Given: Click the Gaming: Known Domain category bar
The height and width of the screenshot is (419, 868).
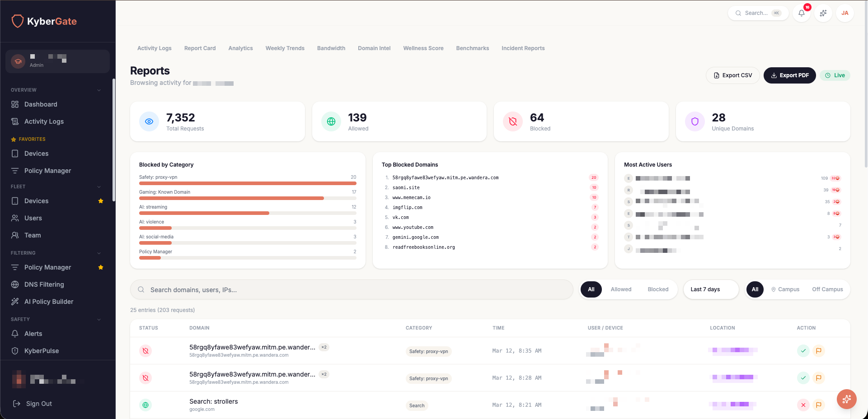Looking at the screenshot, I should (248, 198).
